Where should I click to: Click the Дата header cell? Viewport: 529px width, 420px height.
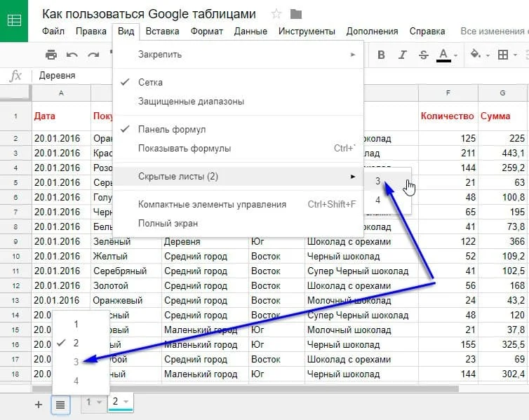point(61,116)
